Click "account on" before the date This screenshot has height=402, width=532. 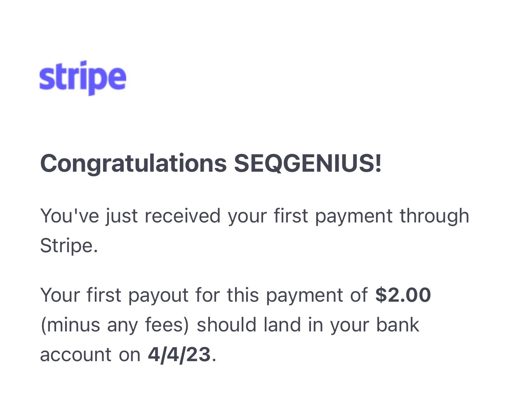(90, 355)
